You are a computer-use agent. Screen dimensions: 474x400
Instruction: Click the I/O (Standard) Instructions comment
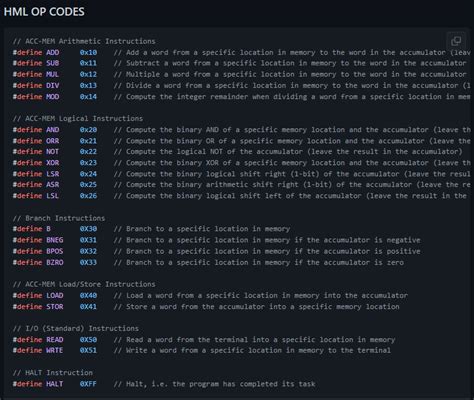(76, 329)
